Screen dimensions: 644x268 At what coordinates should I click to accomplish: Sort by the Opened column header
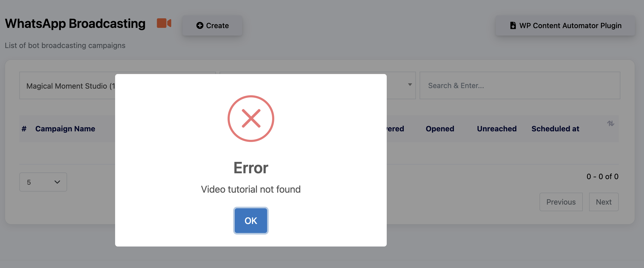click(x=440, y=129)
